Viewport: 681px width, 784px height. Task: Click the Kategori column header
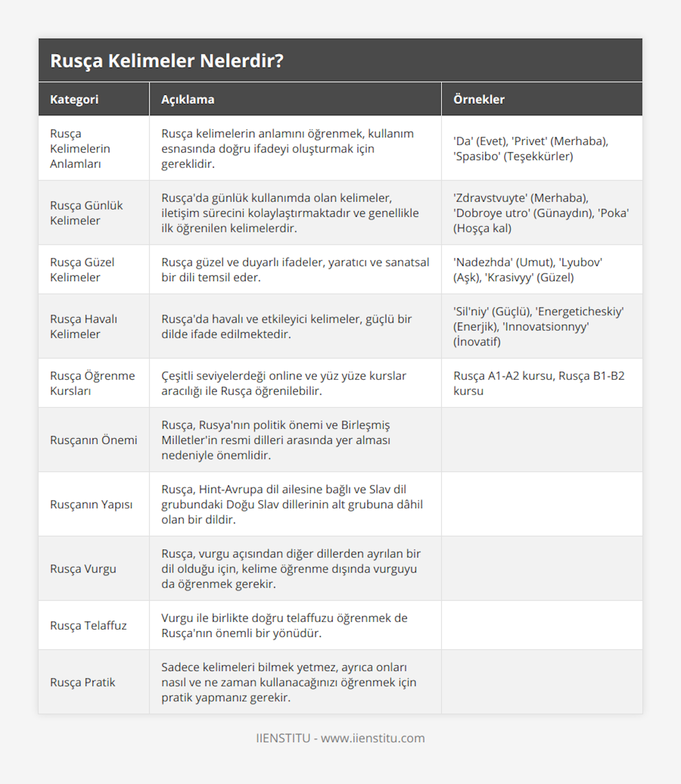point(74,99)
